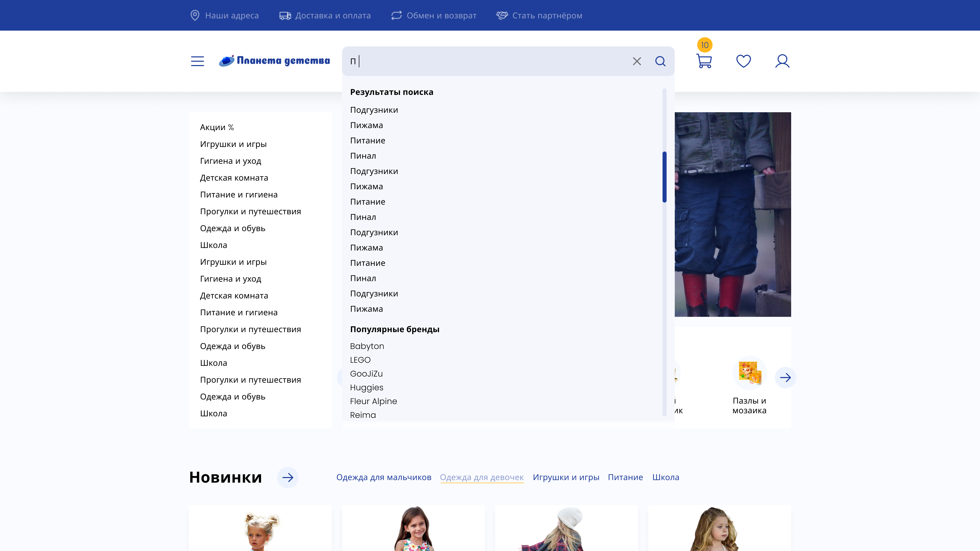Select first Пижама search result
Image resolution: width=980 pixels, height=551 pixels.
tap(366, 125)
